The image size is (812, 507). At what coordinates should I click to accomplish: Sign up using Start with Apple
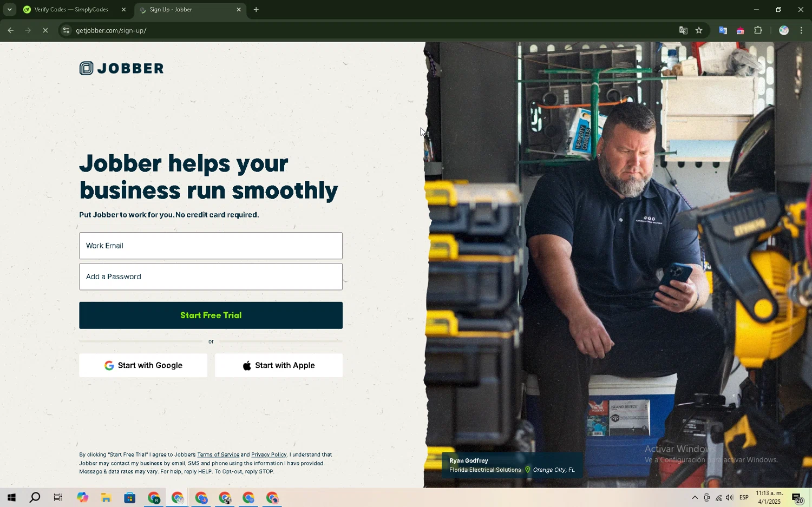pyautogui.click(x=279, y=365)
